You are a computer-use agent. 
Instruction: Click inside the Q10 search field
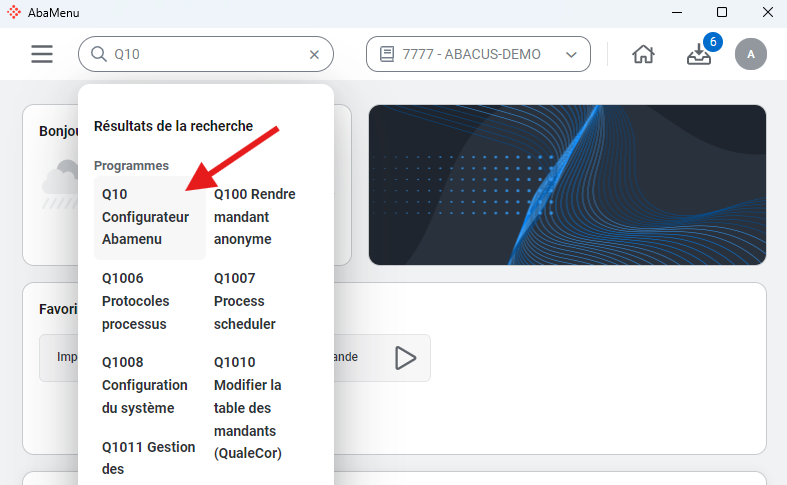[x=205, y=55]
